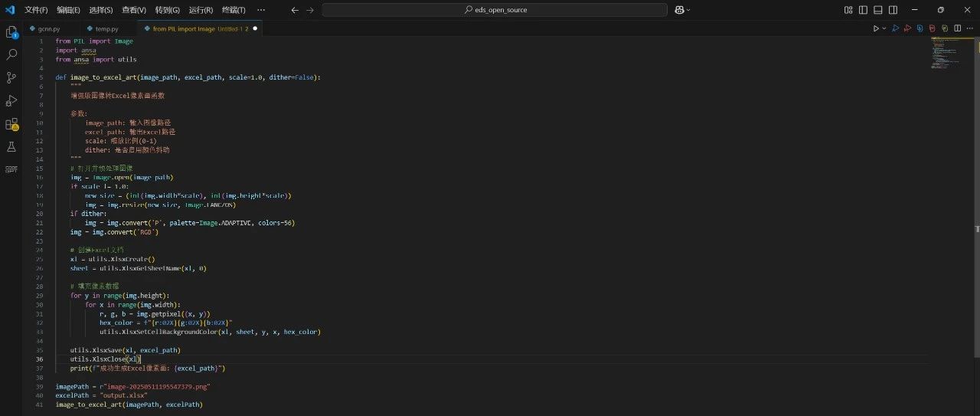Click the blue file icon in the editor toolbar
Screen dimensions: 980x416
tap(920, 28)
